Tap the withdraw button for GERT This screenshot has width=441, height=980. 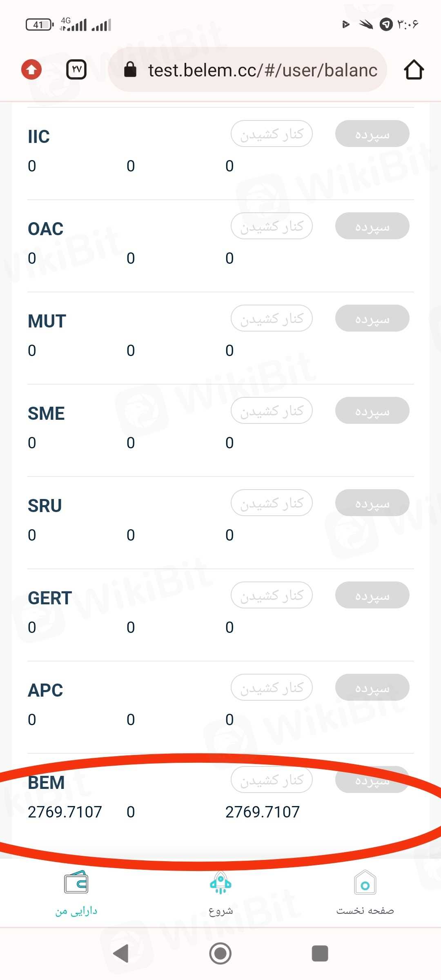[272, 595]
